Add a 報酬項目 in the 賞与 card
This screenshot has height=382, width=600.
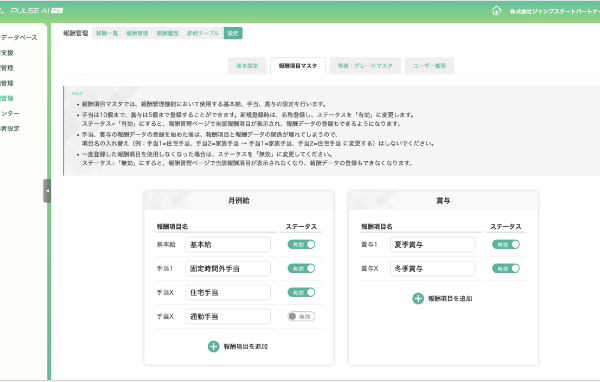[x=442, y=299]
